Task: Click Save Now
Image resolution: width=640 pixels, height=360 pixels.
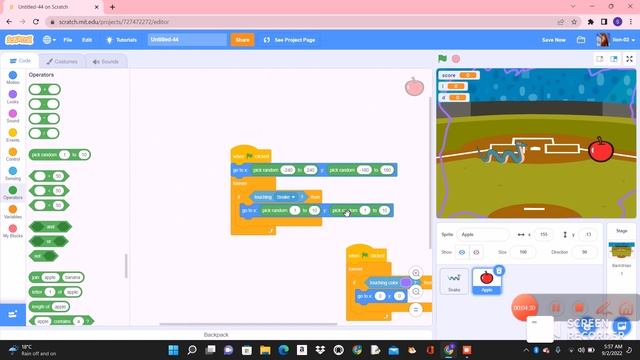Action: (x=553, y=40)
